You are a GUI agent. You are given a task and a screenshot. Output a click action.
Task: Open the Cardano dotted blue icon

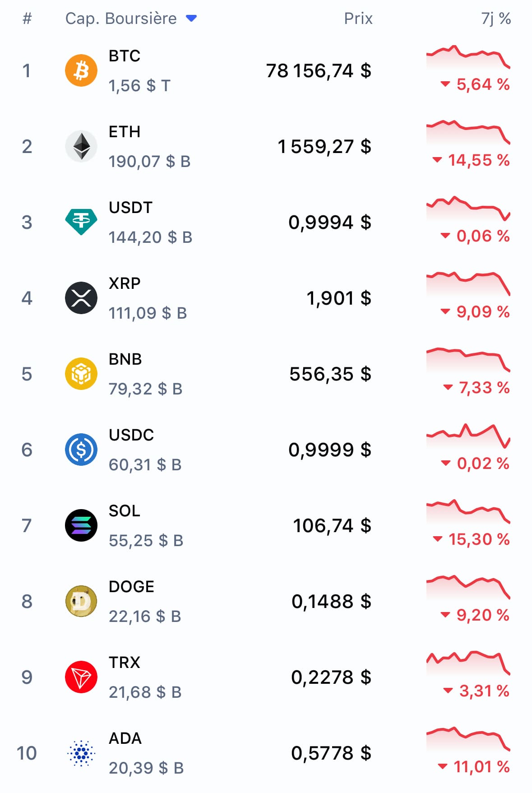coord(81,753)
